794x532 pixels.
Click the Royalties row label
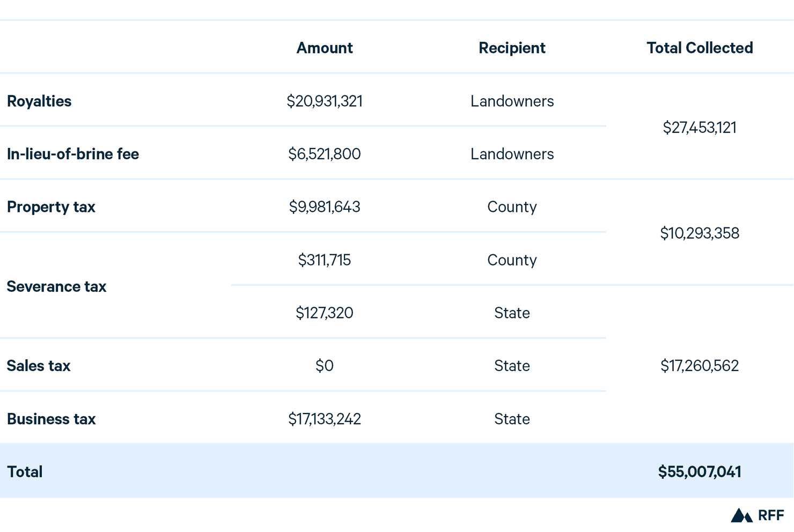click(x=39, y=101)
